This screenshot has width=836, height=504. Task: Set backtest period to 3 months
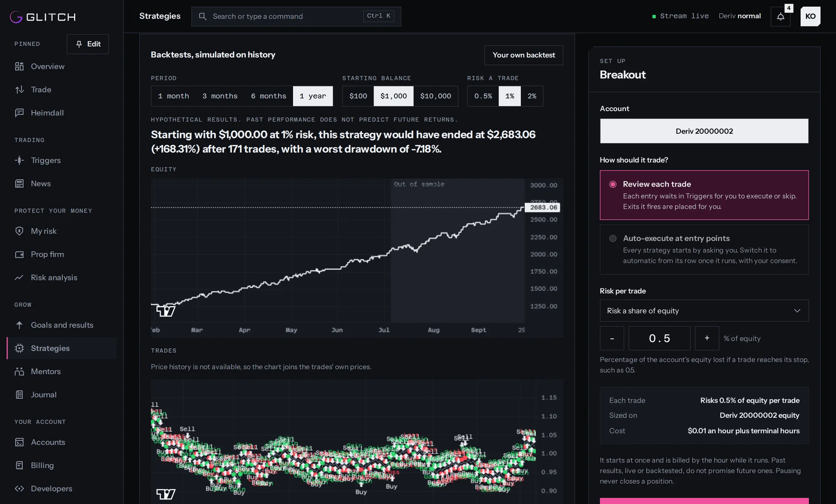(x=220, y=96)
